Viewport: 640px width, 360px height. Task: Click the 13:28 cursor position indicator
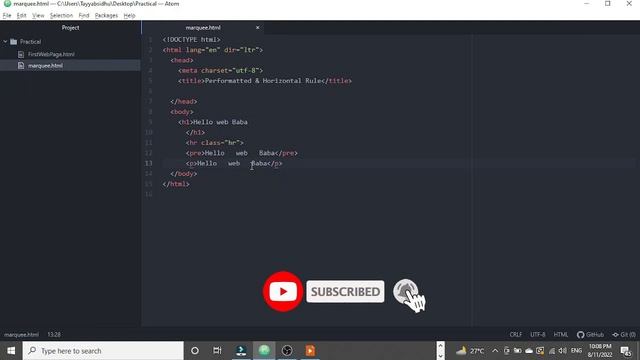pyautogui.click(x=54, y=334)
